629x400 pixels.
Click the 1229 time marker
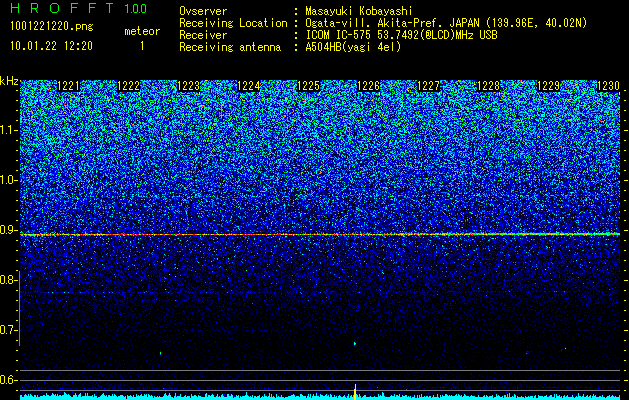(x=548, y=86)
